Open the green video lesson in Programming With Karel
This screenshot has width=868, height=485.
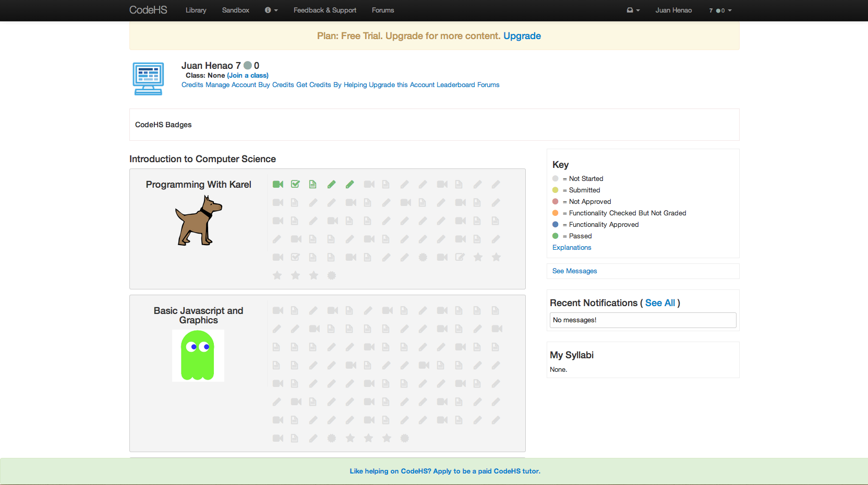(x=278, y=184)
